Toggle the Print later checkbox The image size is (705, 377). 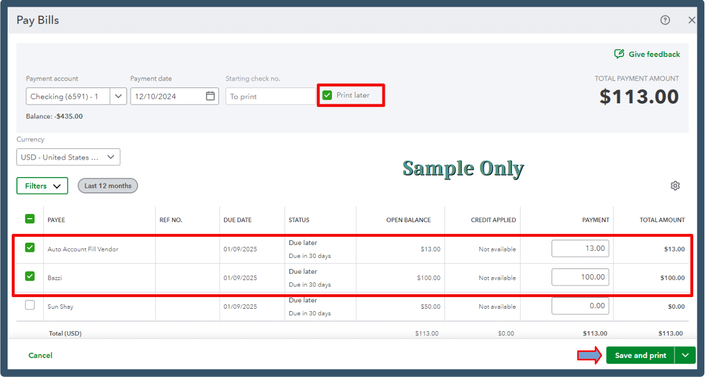[x=327, y=95]
